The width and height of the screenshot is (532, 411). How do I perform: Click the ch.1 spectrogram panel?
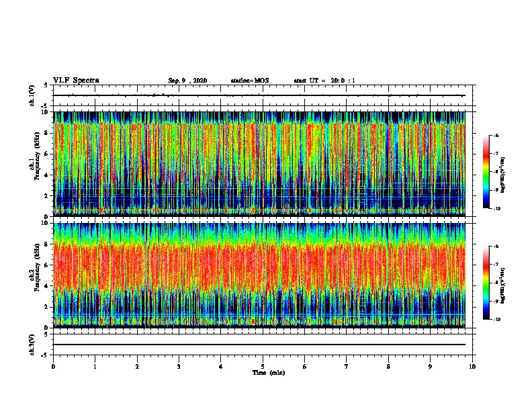pyautogui.click(x=259, y=164)
